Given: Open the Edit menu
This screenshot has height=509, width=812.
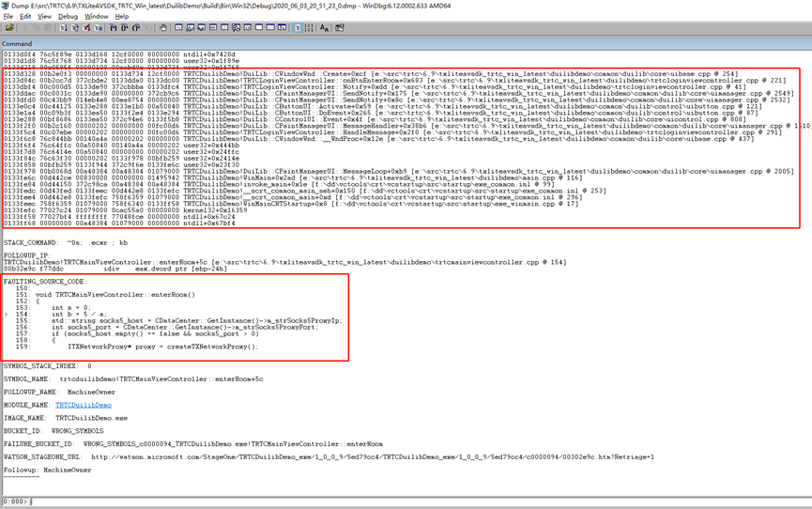Looking at the screenshot, I should pyautogui.click(x=25, y=16).
